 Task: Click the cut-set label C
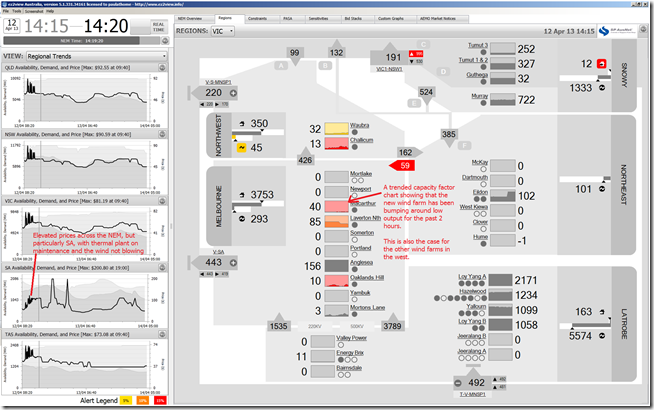pos(423,44)
